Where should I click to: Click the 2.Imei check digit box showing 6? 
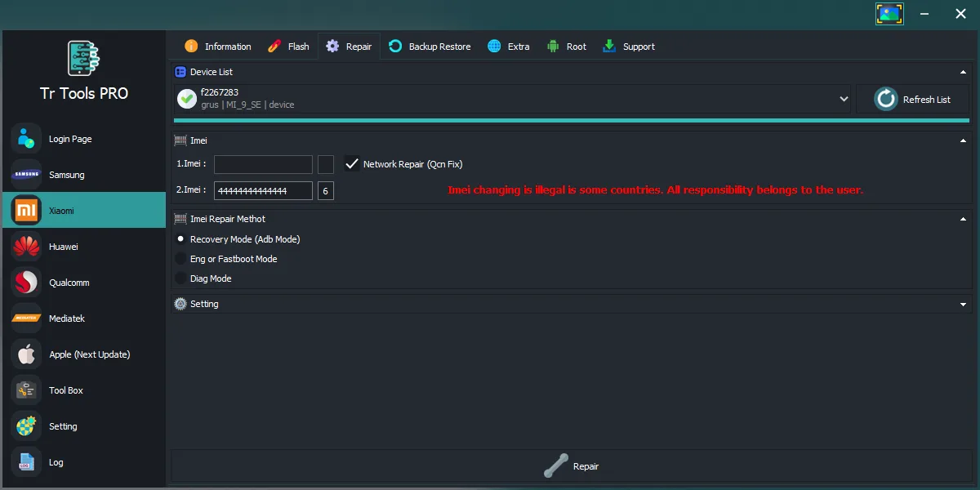(x=326, y=190)
